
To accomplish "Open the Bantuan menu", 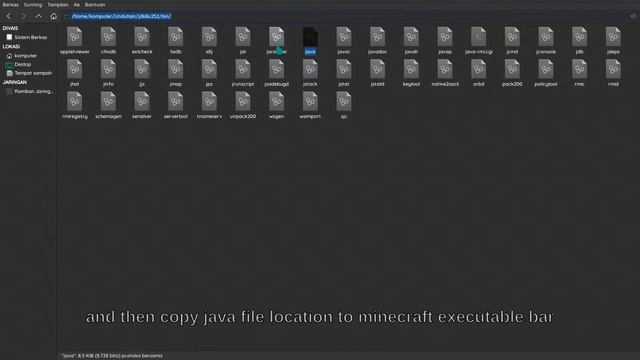I will coord(95,5).
